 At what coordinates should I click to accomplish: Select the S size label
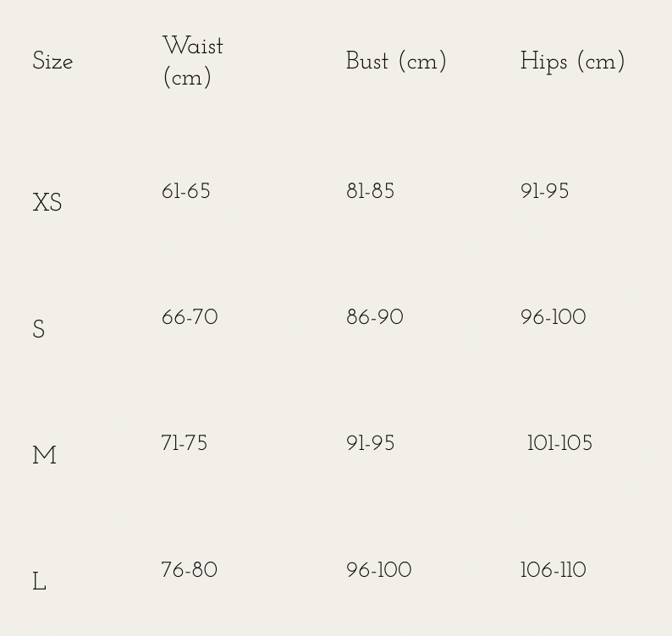39,330
